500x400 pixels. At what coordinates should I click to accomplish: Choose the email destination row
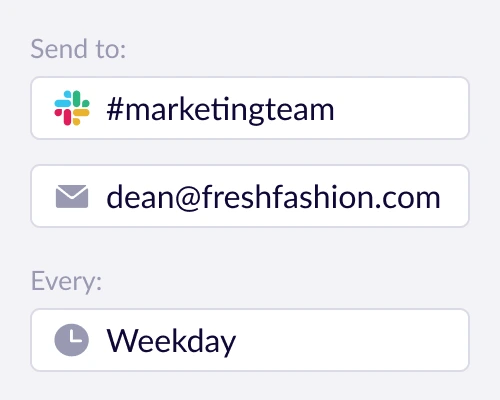(250, 196)
